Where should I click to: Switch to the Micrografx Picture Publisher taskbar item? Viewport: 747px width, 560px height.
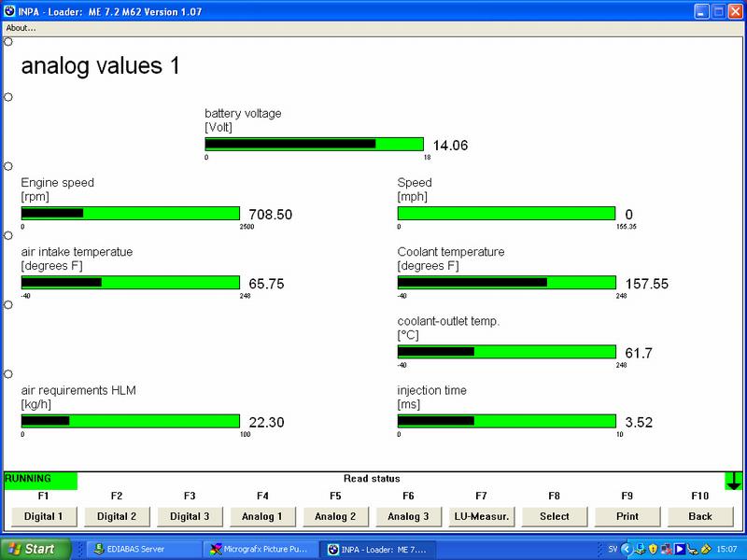[260, 548]
